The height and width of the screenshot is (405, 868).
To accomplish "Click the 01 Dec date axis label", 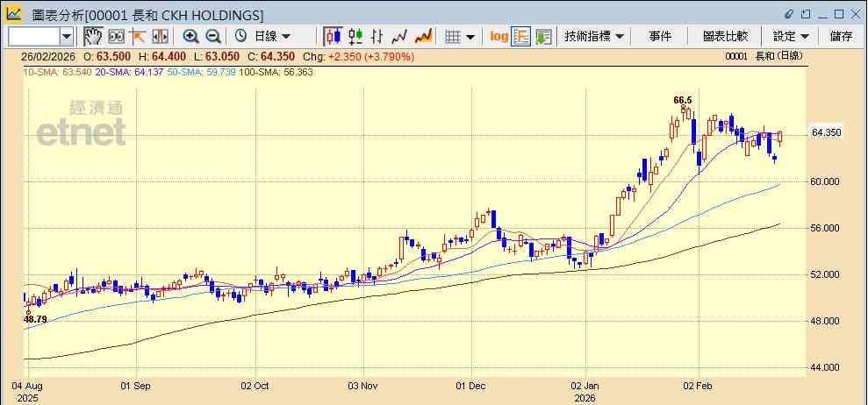I will (471, 386).
